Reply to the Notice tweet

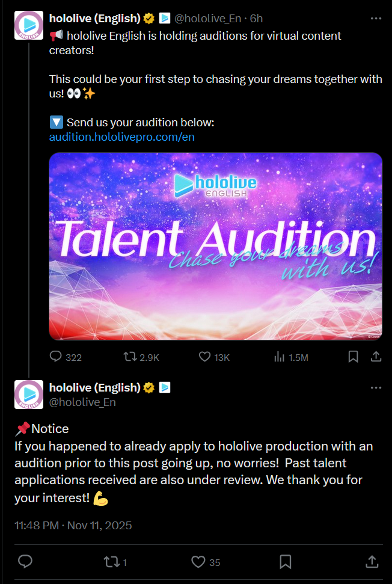[25, 562]
